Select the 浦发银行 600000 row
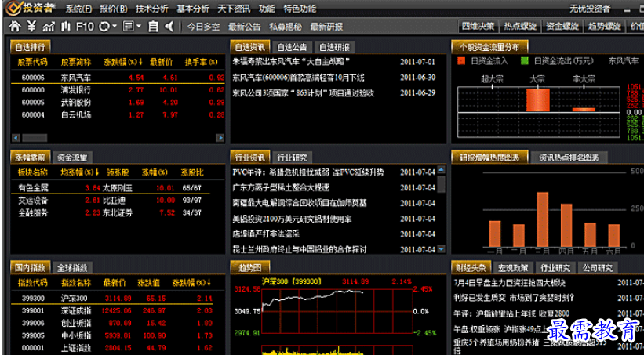The image size is (644, 355). coord(118,90)
